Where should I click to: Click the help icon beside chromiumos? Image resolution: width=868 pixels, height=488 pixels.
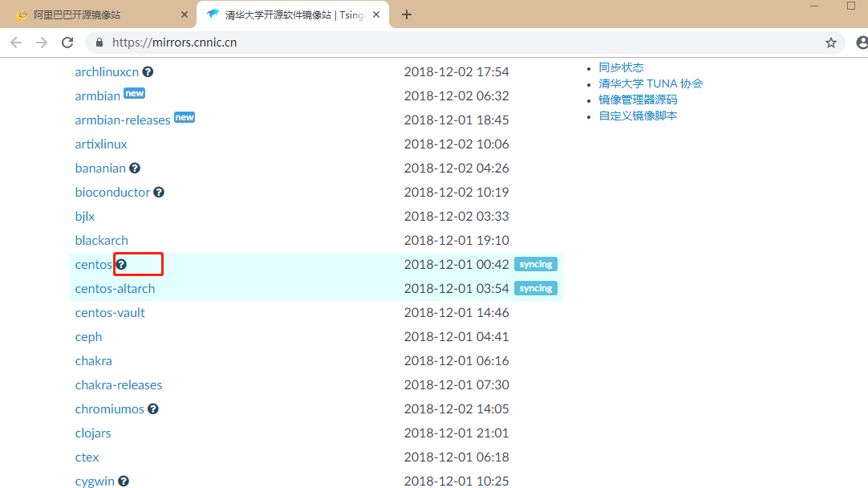coord(152,409)
